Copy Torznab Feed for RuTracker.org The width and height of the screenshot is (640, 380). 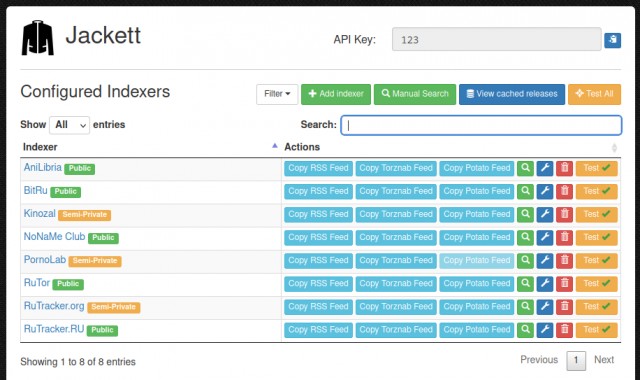pyautogui.click(x=396, y=307)
